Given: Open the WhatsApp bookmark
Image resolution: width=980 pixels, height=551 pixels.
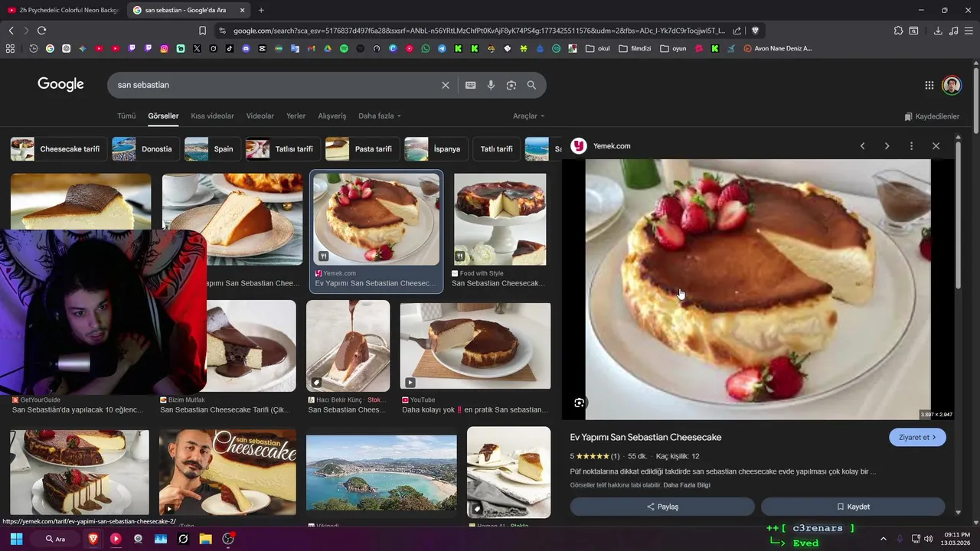Looking at the screenshot, I should click(x=426, y=48).
